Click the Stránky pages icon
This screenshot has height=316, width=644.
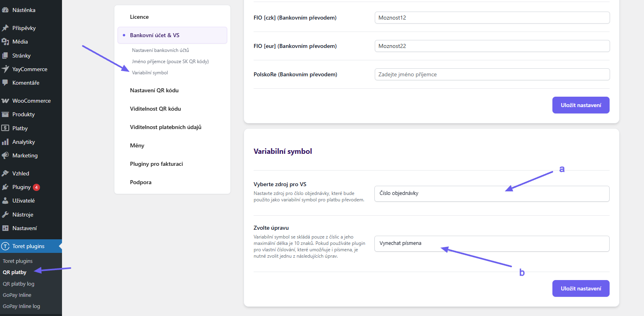5,56
